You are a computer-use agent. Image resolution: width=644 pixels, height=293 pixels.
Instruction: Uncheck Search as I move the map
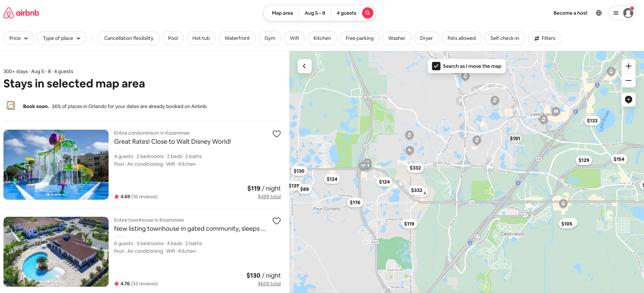tap(436, 66)
